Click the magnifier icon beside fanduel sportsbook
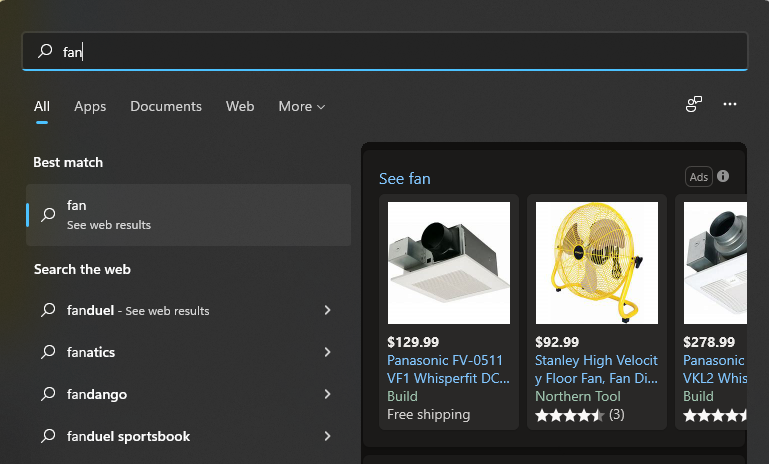Image resolution: width=769 pixels, height=464 pixels. (x=48, y=436)
